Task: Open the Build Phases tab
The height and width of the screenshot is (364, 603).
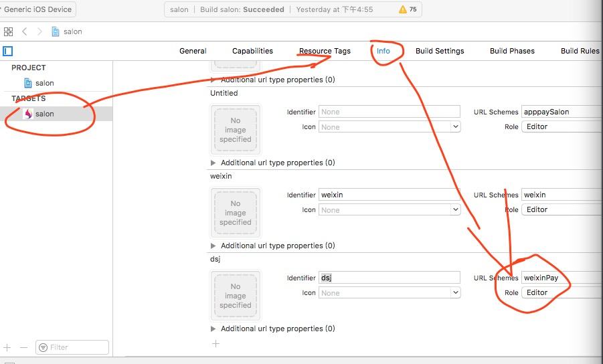Action: 512,51
